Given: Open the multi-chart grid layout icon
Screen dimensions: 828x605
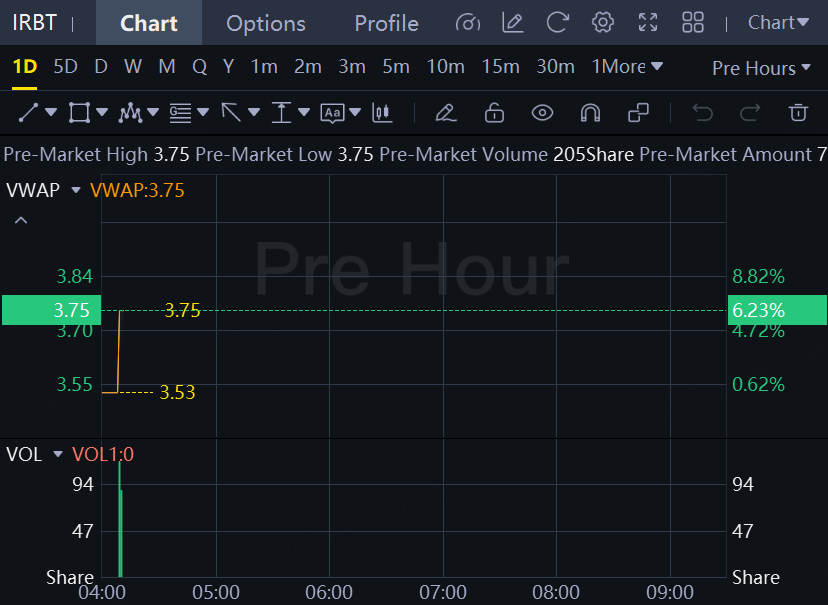Looking at the screenshot, I should tap(693, 23).
